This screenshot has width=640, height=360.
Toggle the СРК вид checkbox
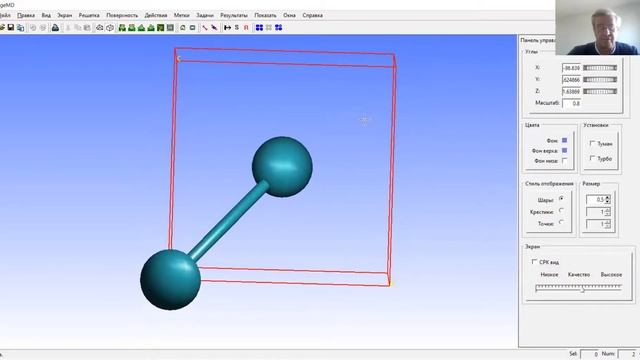tap(534, 261)
